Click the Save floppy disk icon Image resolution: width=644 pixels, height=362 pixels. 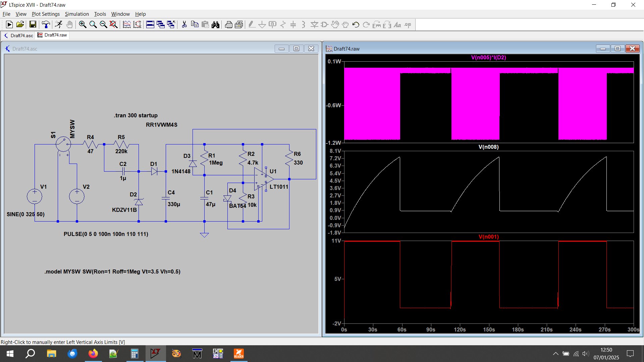coord(33,24)
